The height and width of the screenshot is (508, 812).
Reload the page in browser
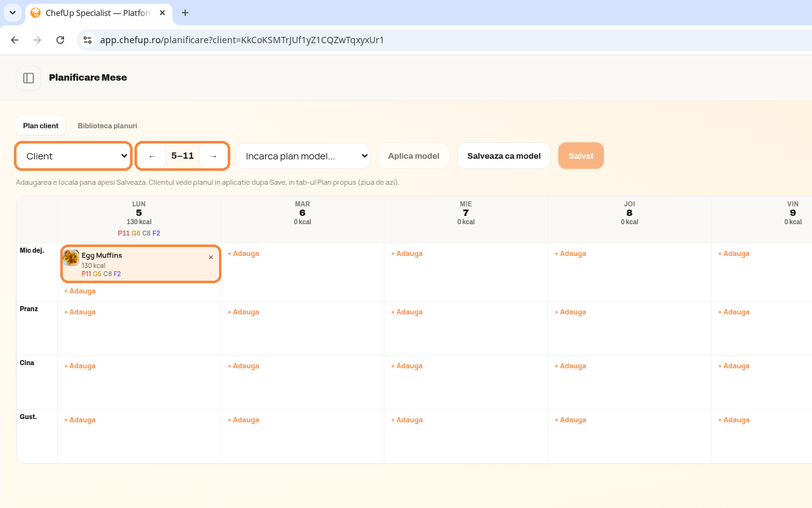coord(60,40)
